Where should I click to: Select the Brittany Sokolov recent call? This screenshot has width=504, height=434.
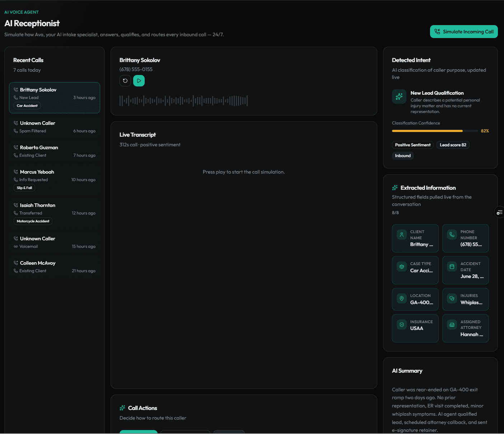click(55, 98)
